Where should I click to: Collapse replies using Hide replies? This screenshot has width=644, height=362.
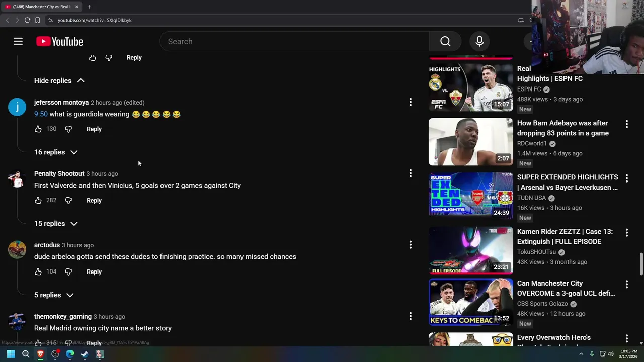coord(59,81)
